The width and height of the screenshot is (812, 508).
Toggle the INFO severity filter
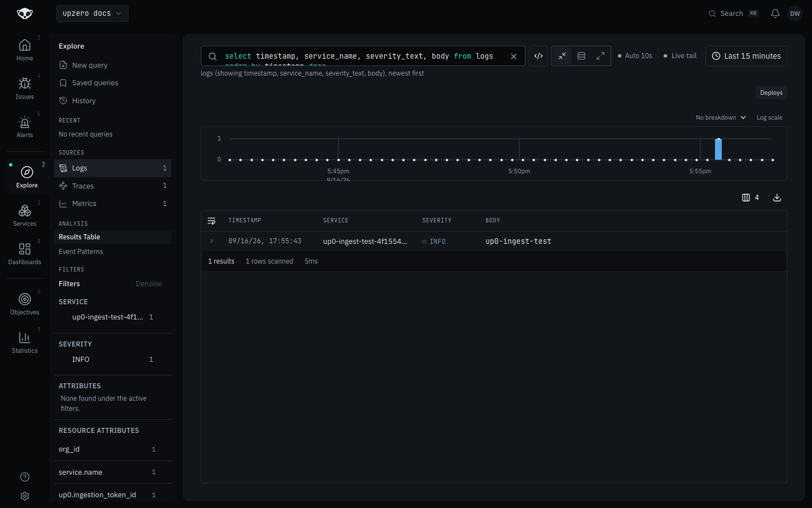(113, 360)
